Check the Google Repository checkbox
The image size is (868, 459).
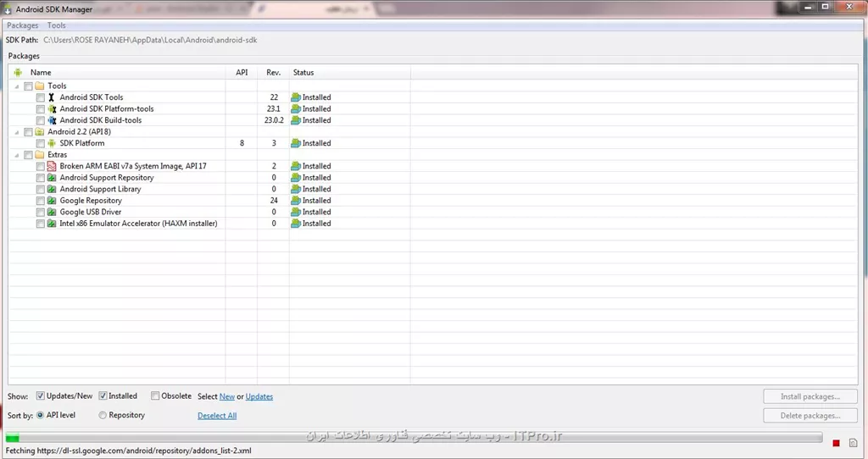coord(41,201)
